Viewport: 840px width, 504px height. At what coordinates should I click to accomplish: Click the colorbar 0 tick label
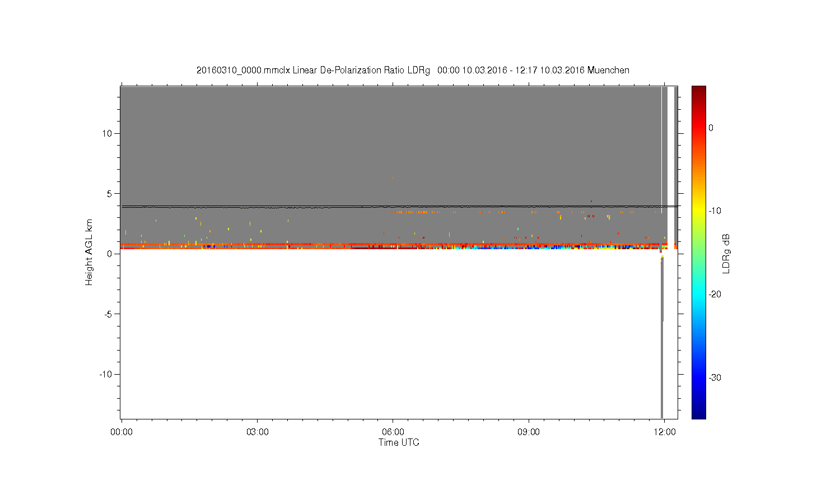pyautogui.click(x=711, y=128)
